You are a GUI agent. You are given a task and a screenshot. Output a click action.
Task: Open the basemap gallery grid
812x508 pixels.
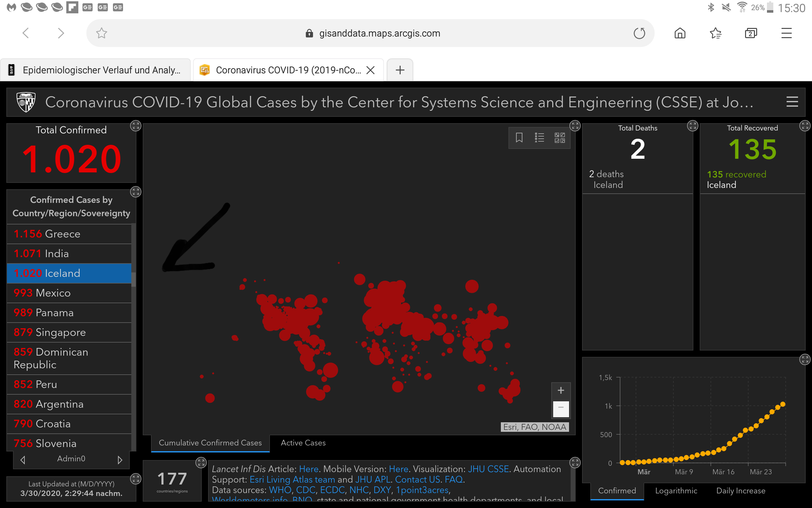[x=559, y=137]
